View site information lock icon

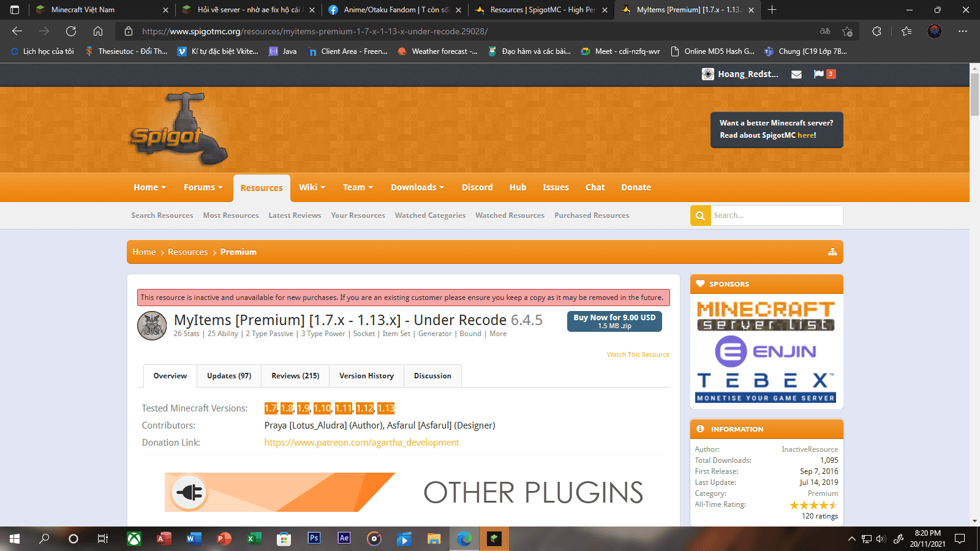click(x=129, y=31)
